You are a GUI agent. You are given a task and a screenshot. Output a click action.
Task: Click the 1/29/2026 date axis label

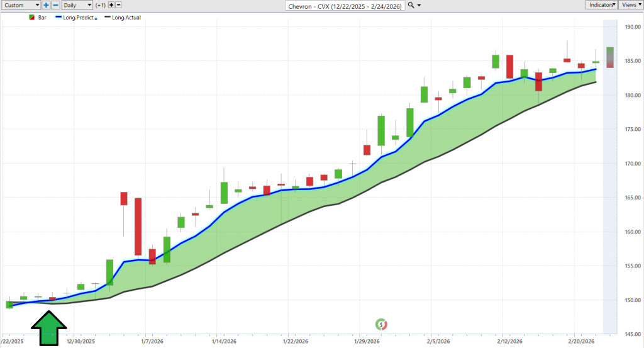tap(367, 342)
